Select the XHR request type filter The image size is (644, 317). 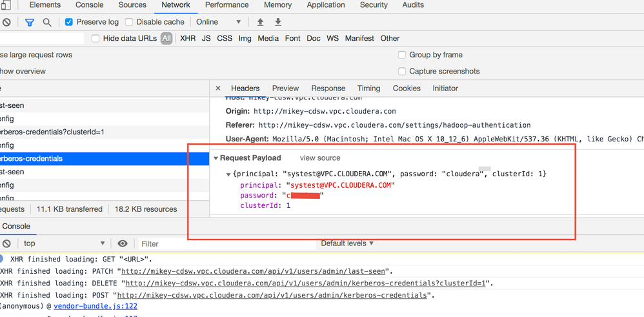click(188, 38)
